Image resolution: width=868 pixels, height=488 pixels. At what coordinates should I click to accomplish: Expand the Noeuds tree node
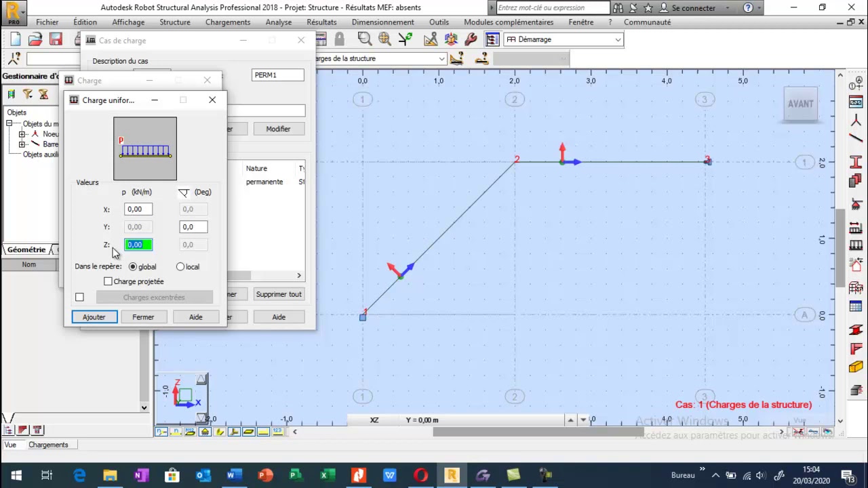tap(22, 134)
